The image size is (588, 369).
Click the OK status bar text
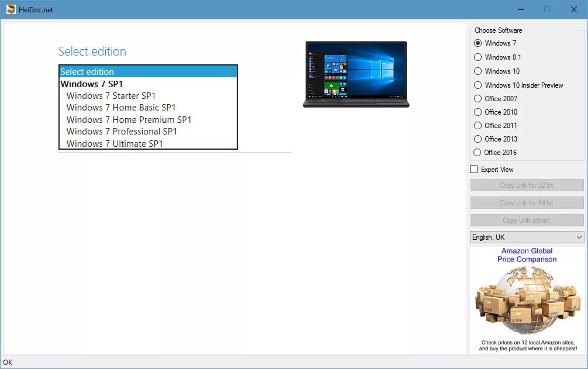(8, 362)
